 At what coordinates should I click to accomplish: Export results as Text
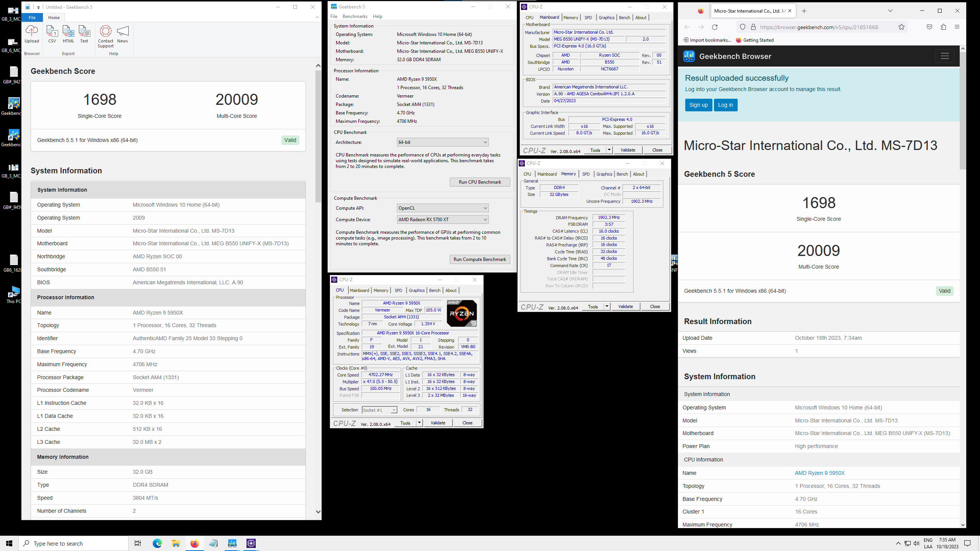pyautogui.click(x=84, y=34)
